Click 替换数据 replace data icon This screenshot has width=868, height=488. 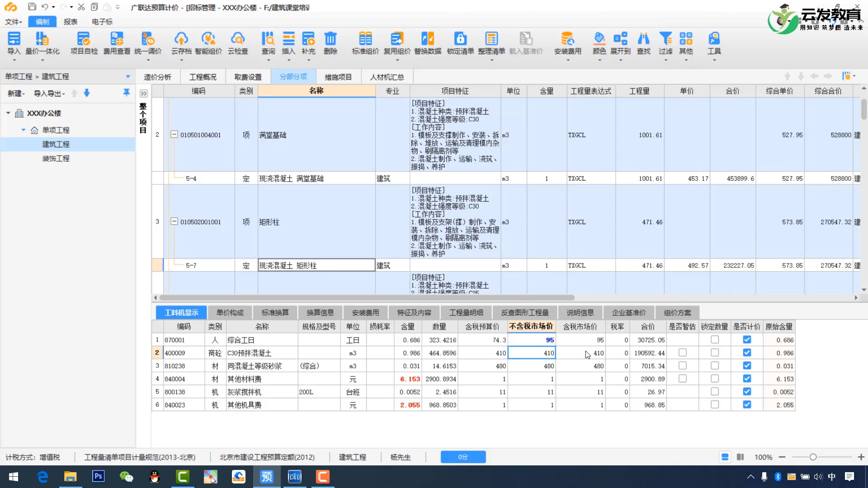pos(428,43)
